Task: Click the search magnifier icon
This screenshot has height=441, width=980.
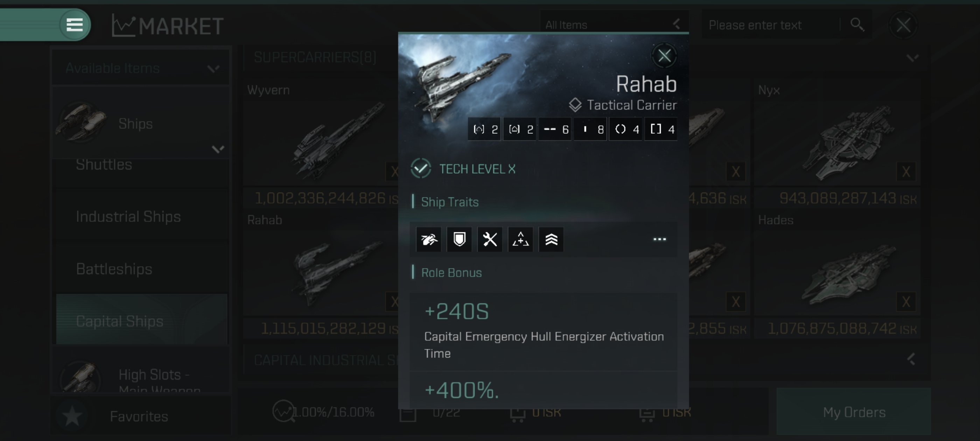Action: pos(857,25)
